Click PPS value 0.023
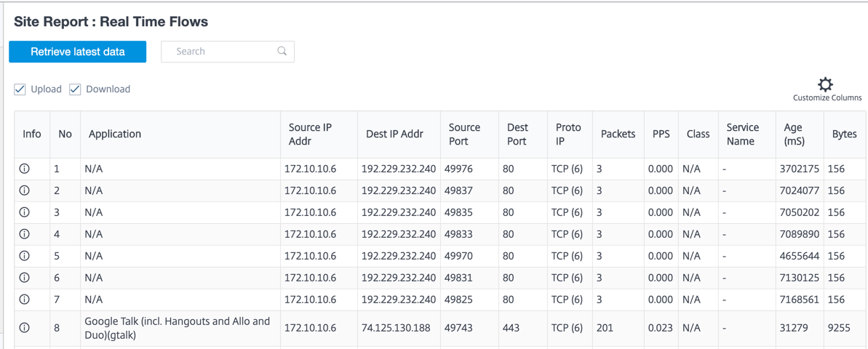 click(661, 328)
